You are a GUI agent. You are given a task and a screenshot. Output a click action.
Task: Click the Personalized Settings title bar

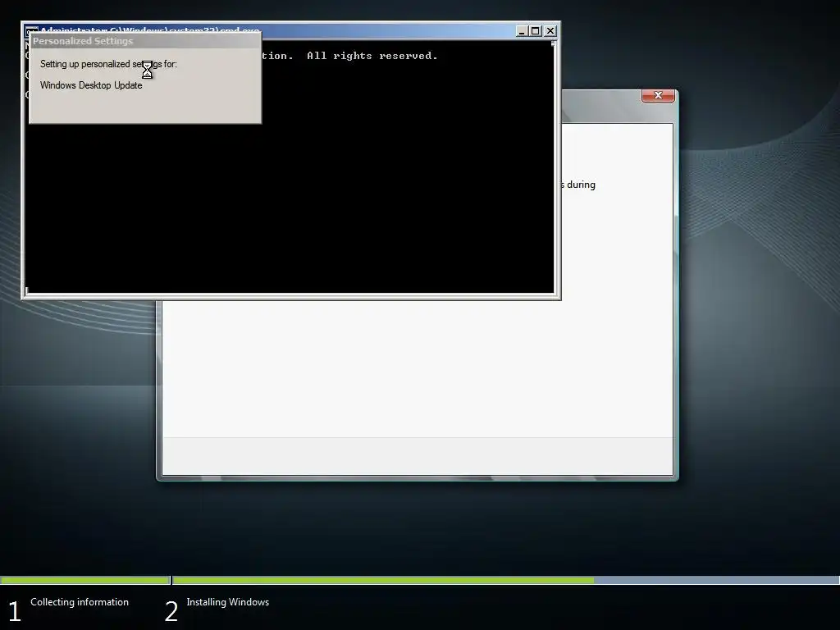(145, 41)
